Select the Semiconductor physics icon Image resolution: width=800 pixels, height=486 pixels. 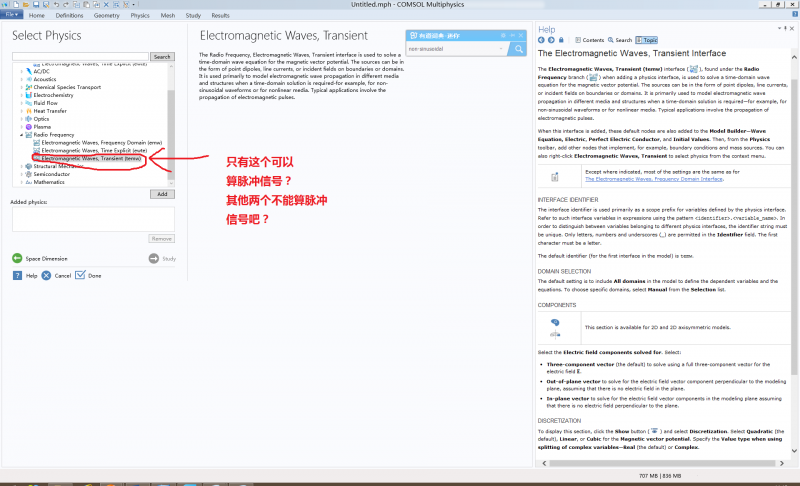click(x=29, y=174)
